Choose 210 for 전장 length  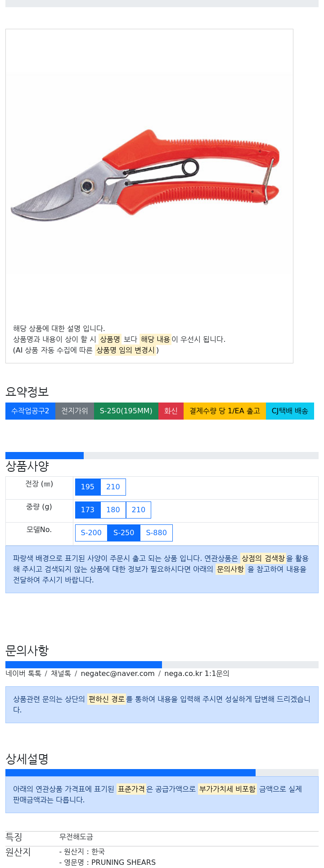(113, 487)
